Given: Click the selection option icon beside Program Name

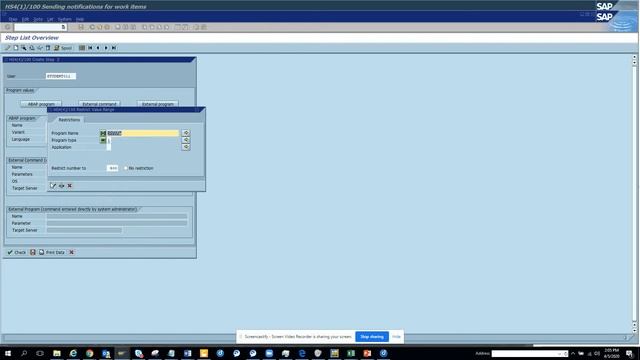Looking at the screenshot, I should (x=103, y=133).
